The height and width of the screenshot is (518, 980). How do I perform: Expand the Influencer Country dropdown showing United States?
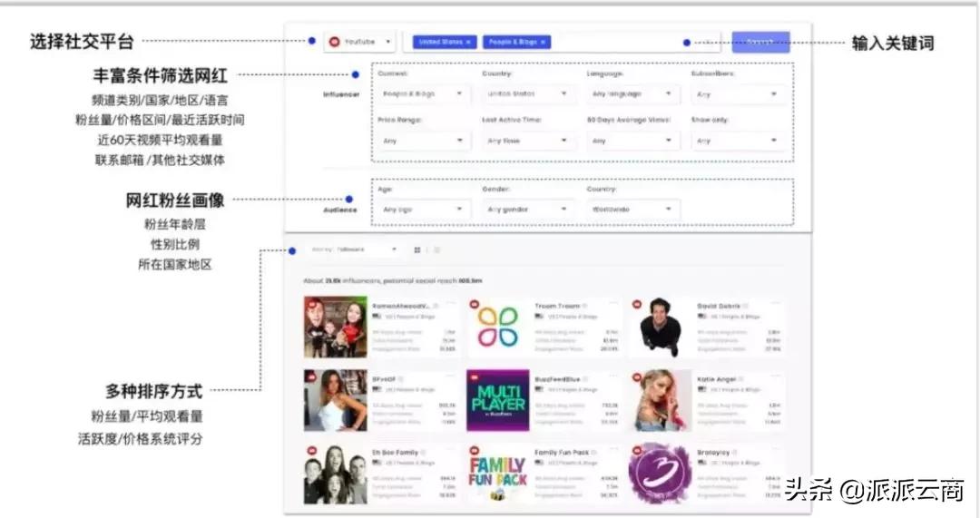(527, 93)
